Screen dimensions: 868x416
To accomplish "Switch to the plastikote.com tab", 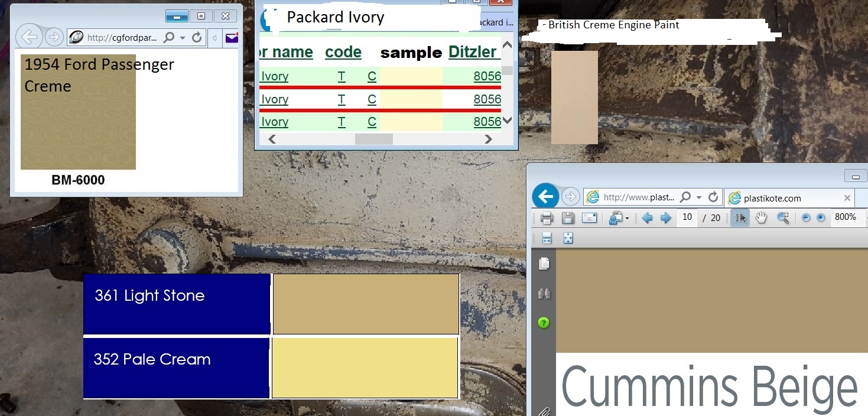I will coord(780,198).
